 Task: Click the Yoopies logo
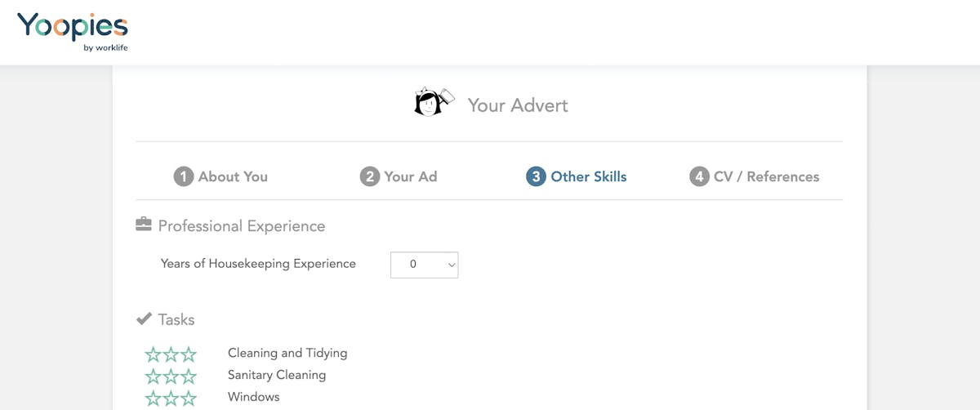(73, 32)
